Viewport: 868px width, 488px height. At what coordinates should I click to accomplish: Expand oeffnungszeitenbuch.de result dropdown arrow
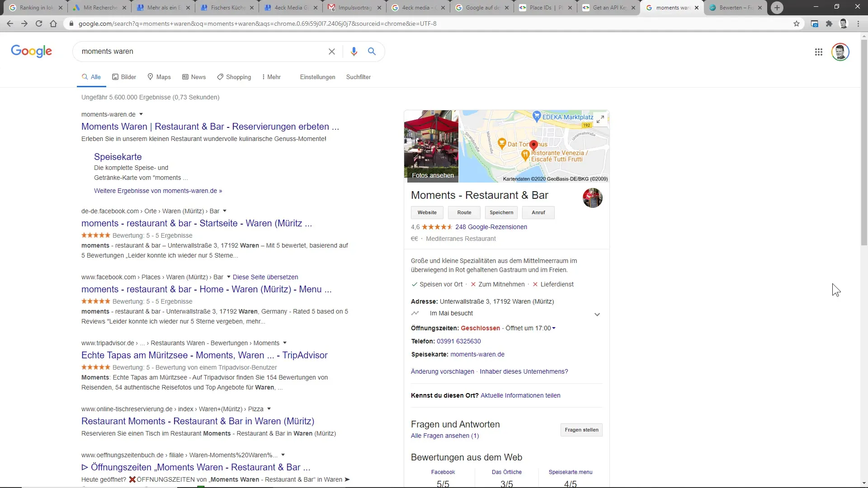click(283, 455)
